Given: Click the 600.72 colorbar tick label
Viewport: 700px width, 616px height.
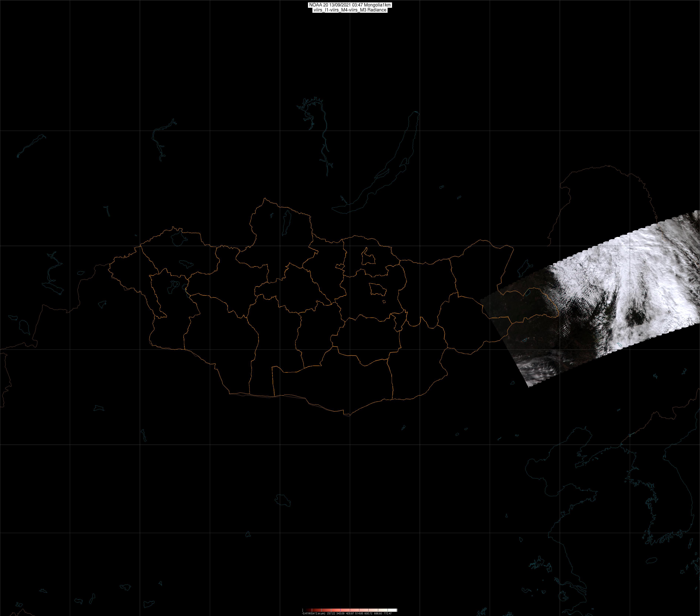Looking at the screenshot, I should [369, 614].
